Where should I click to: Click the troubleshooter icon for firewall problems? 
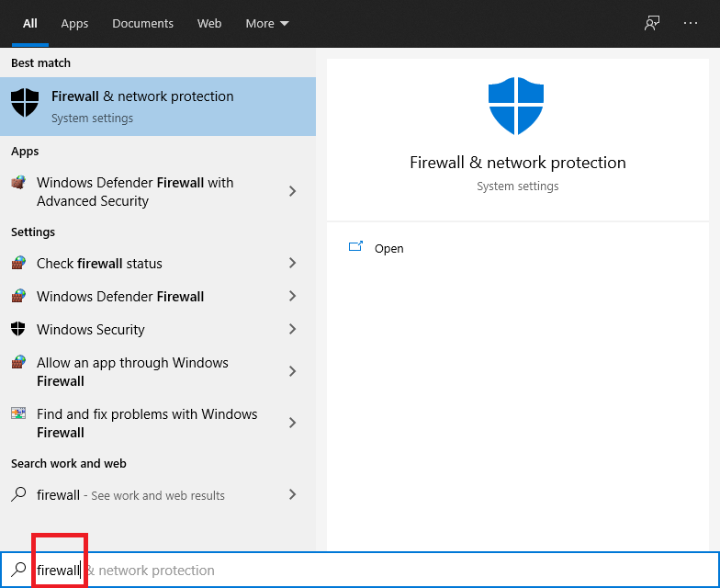[x=18, y=414]
